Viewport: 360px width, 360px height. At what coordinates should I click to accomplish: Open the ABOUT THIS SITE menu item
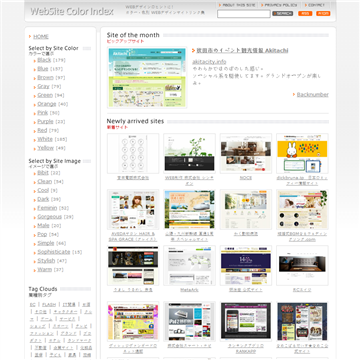[237, 5]
